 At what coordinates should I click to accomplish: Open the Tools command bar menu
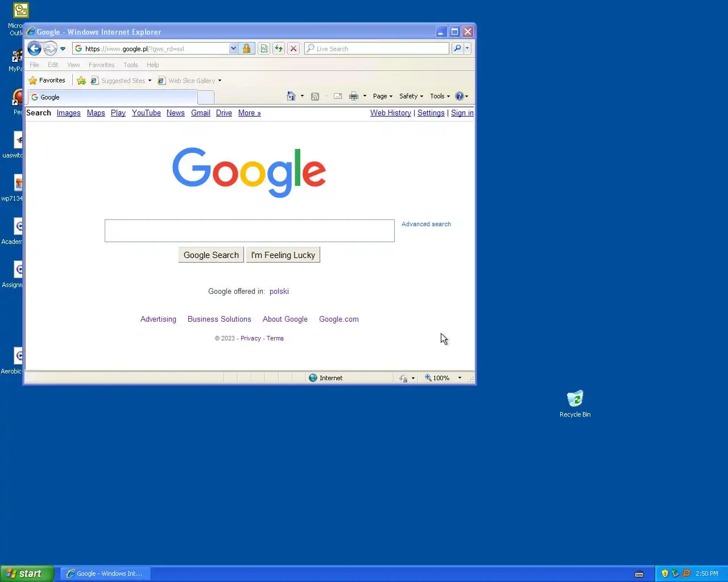tap(440, 96)
